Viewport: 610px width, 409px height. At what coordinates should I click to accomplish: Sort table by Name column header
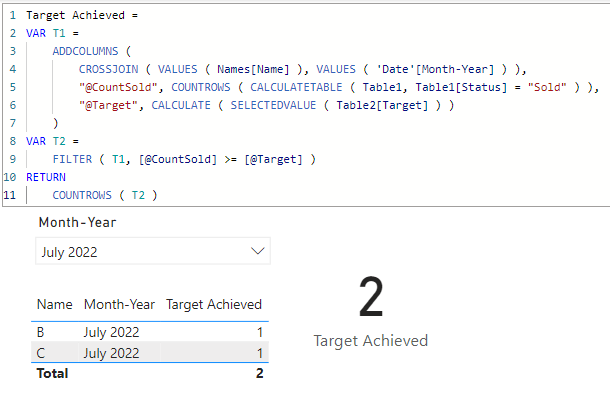click(x=54, y=304)
